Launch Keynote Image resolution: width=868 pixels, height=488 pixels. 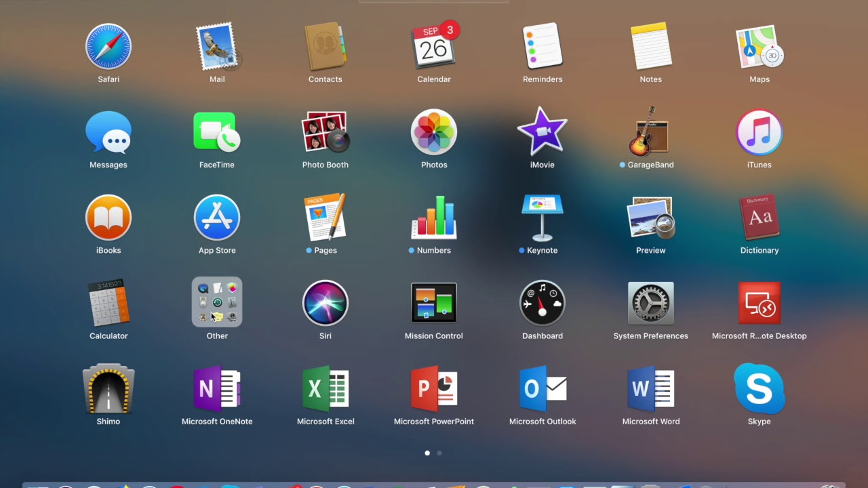pos(542,218)
